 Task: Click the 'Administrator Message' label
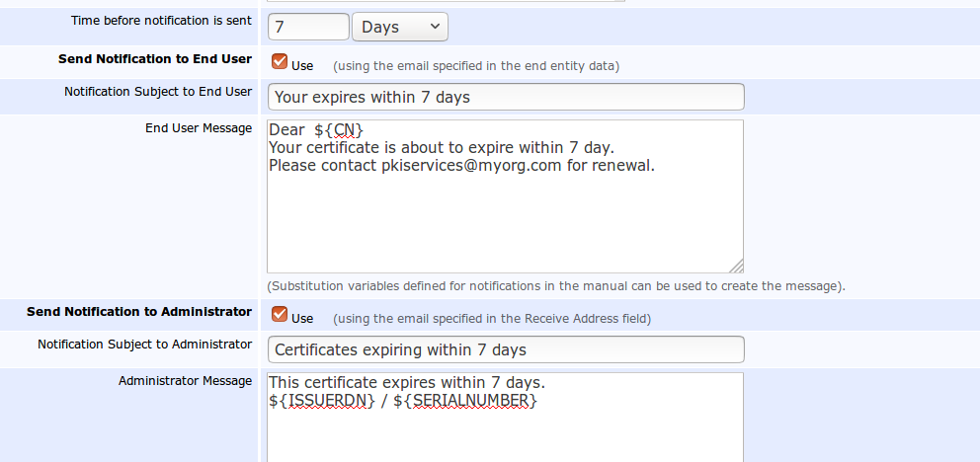click(185, 381)
